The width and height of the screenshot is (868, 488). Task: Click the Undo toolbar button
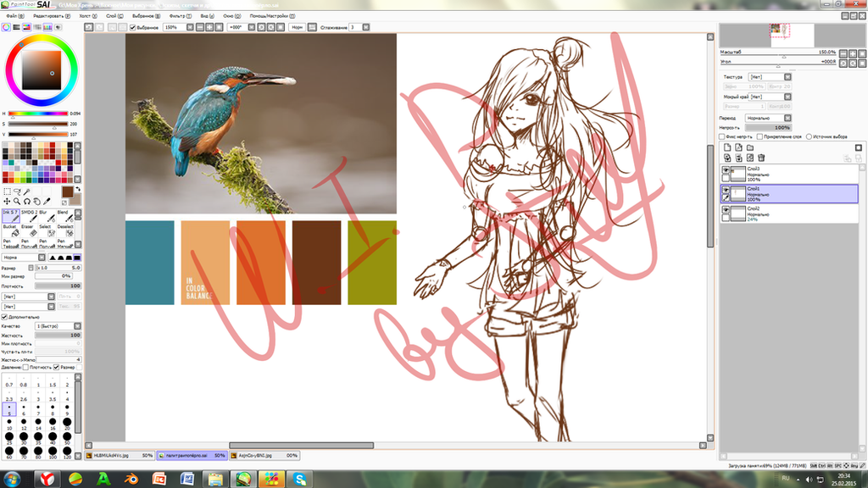click(x=88, y=27)
